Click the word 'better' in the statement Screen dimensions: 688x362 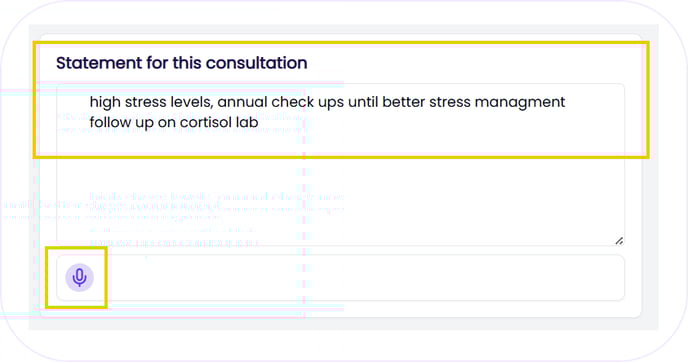(x=404, y=102)
